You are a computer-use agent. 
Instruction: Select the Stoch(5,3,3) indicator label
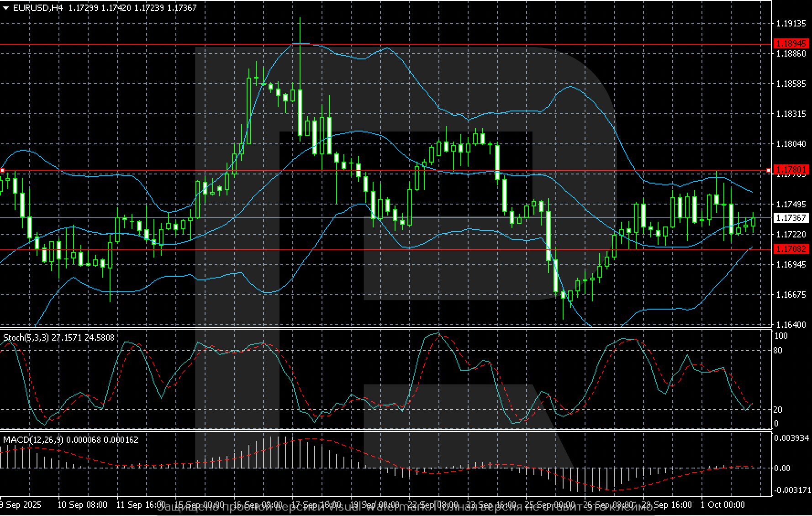pyautogui.click(x=26, y=337)
